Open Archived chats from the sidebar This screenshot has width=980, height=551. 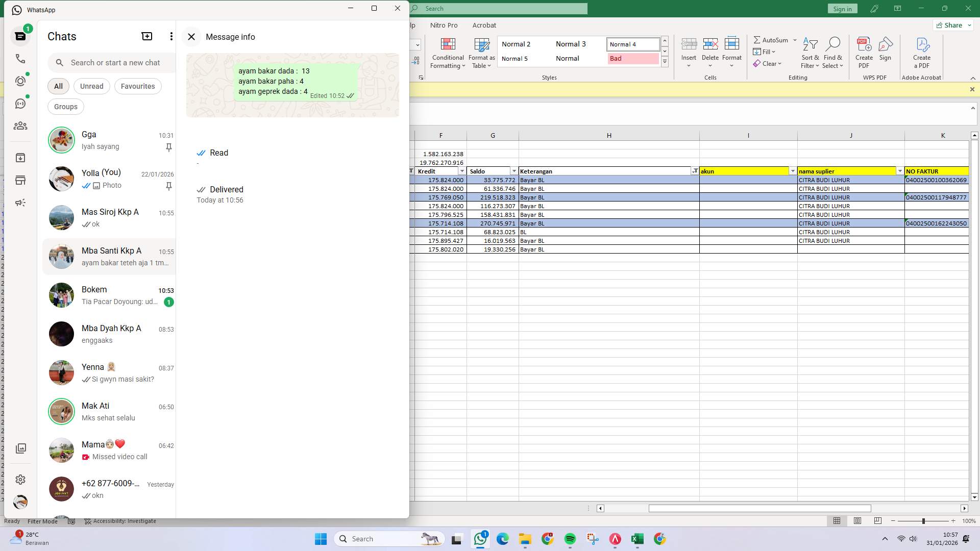pyautogui.click(x=20, y=158)
